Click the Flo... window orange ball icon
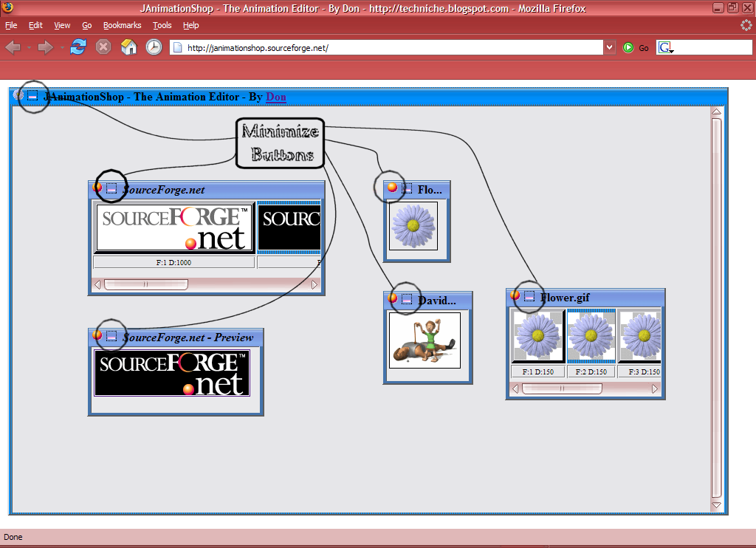This screenshot has height=548, width=756. point(393,187)
